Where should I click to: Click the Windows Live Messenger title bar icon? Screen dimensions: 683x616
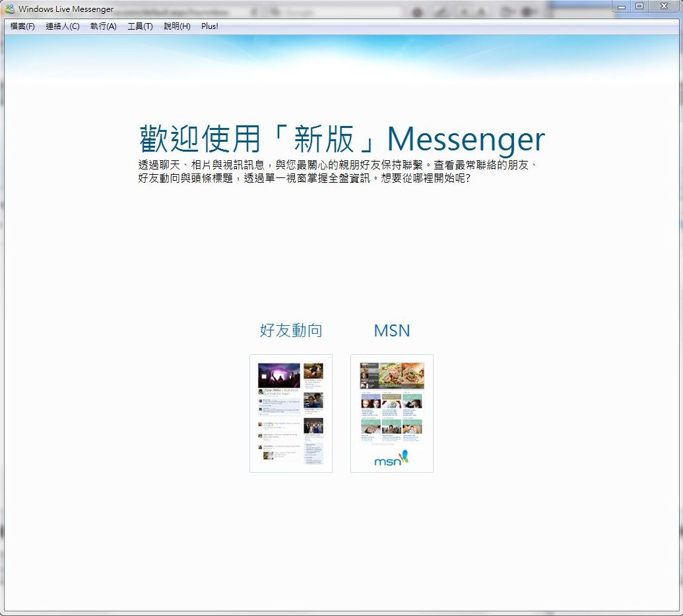tap(10, 9)
